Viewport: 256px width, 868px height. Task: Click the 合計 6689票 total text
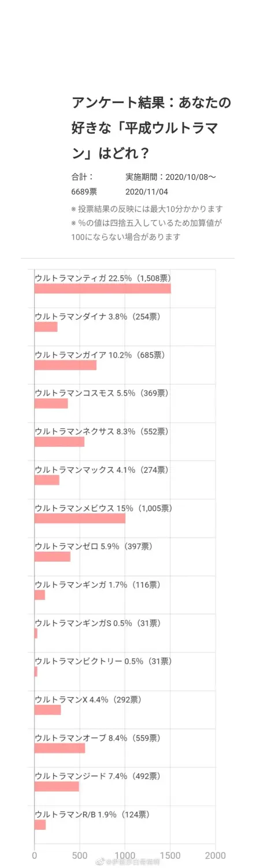84,184
